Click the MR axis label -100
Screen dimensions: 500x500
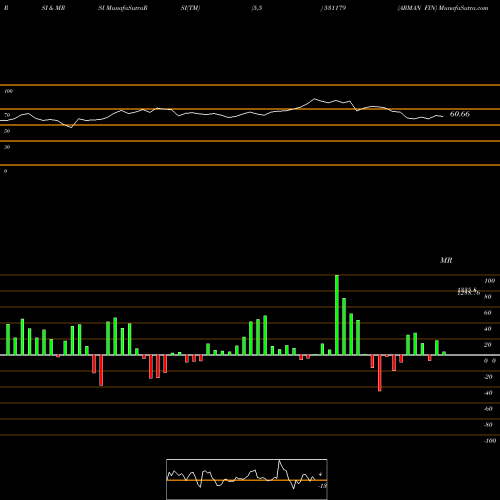tap(490, 441)
